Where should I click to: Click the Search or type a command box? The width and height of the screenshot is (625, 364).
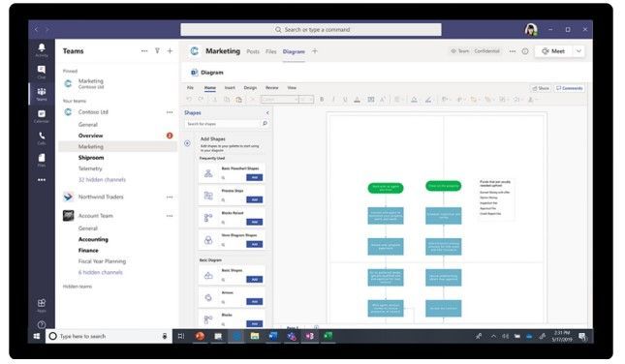[x=311, y=29]
